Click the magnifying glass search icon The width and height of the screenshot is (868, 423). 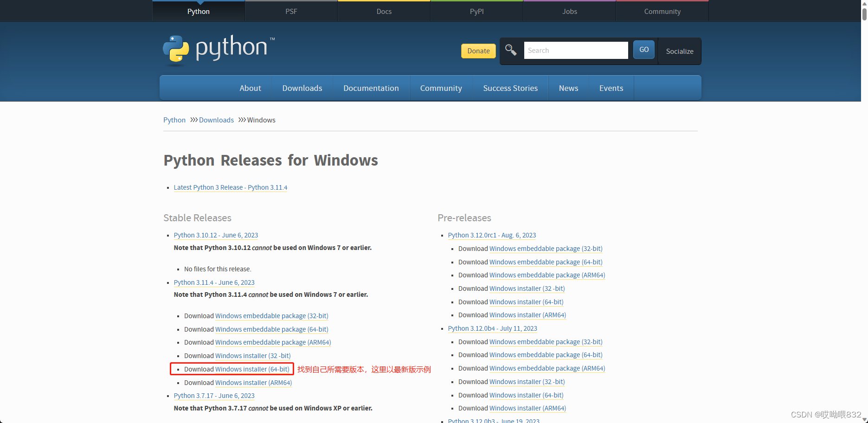coord(511,50)
